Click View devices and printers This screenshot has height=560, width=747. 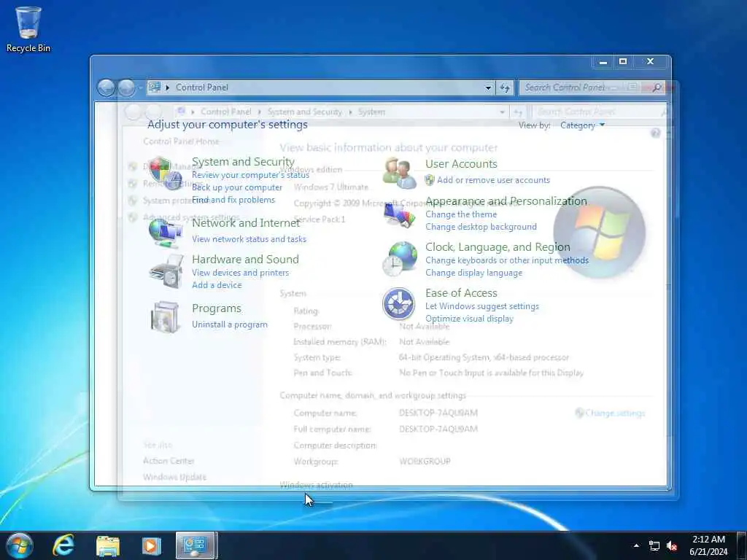pos(240,273)
